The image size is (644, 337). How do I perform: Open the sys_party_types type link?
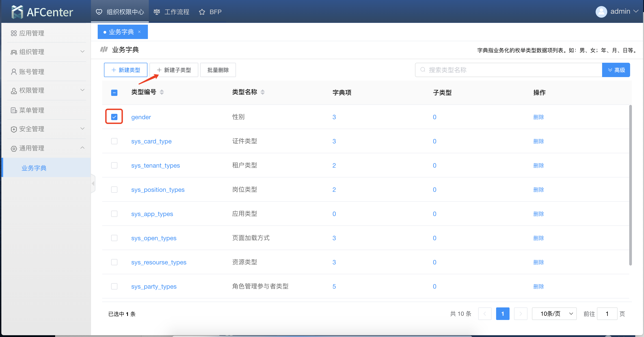point(154,287)
